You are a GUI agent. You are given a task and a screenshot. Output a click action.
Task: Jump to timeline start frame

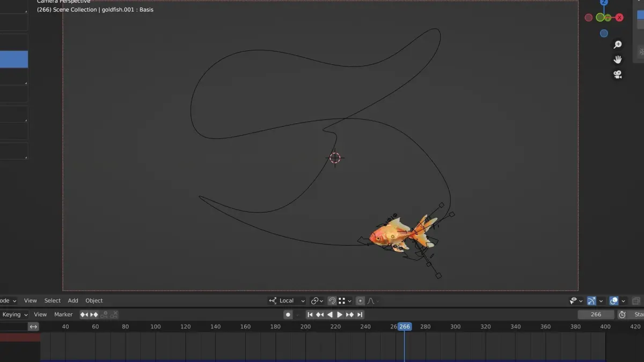coord(310,315)
